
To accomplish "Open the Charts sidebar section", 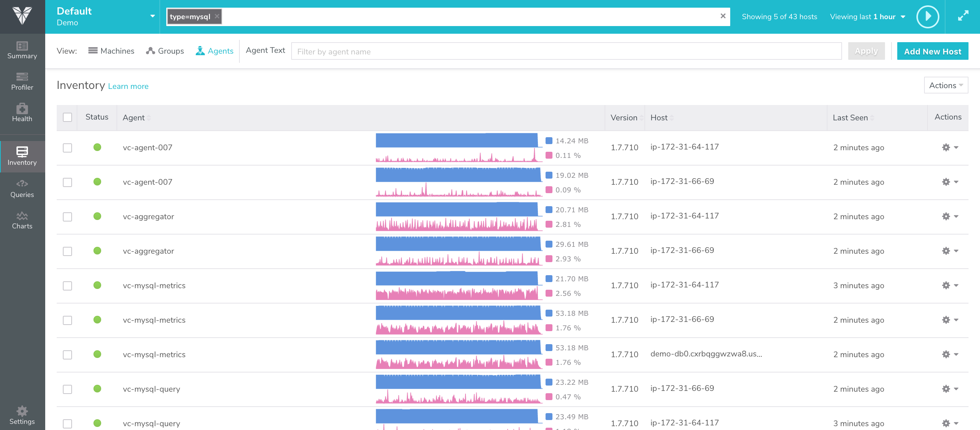I will coord(22,220).
